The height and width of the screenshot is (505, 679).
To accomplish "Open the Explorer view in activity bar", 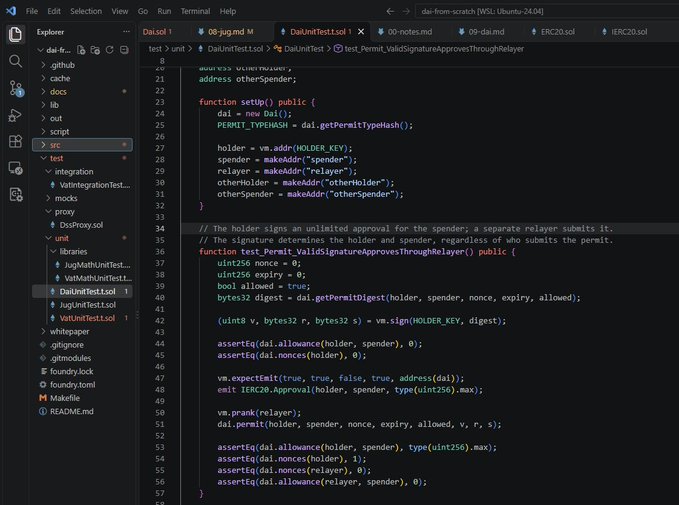I will pos(15,34).
